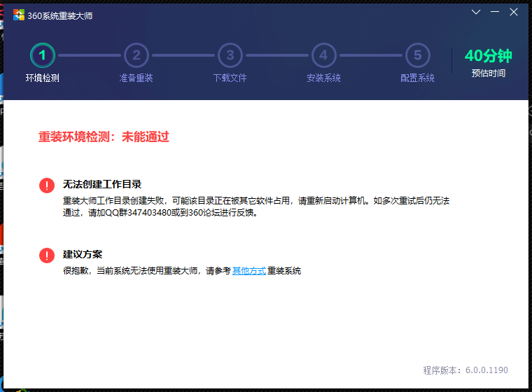Image resolution: width=532 pixels, height=392 pixels.
Task: Click the 下载文件 step label
Action: (x=230, y=78)
